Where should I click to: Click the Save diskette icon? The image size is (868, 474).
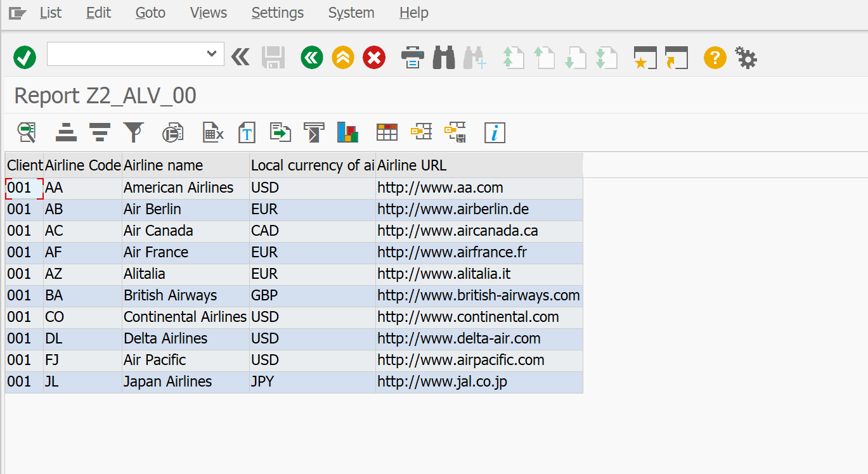[273, 58]
